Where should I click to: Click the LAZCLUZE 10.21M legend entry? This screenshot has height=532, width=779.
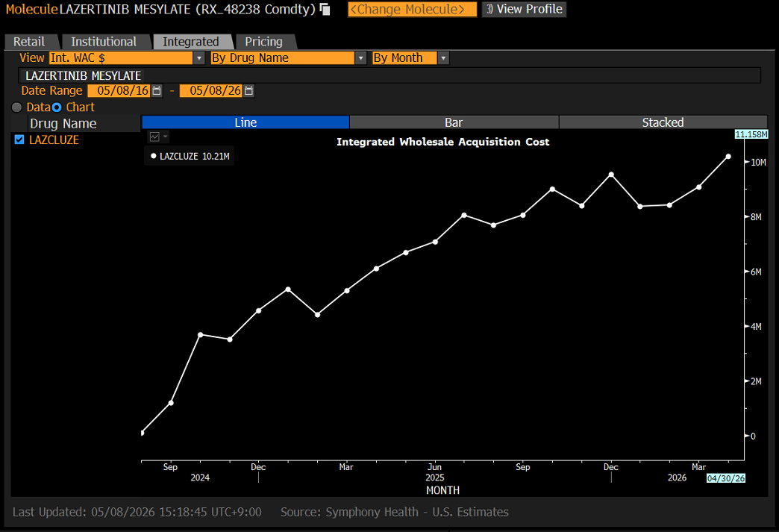click(x=190, y=156)
